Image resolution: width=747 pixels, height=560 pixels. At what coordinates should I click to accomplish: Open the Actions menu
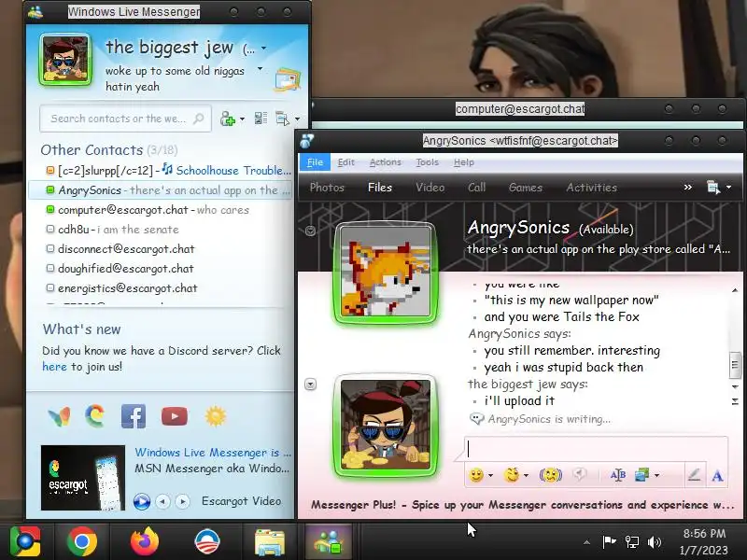point(386,162)
